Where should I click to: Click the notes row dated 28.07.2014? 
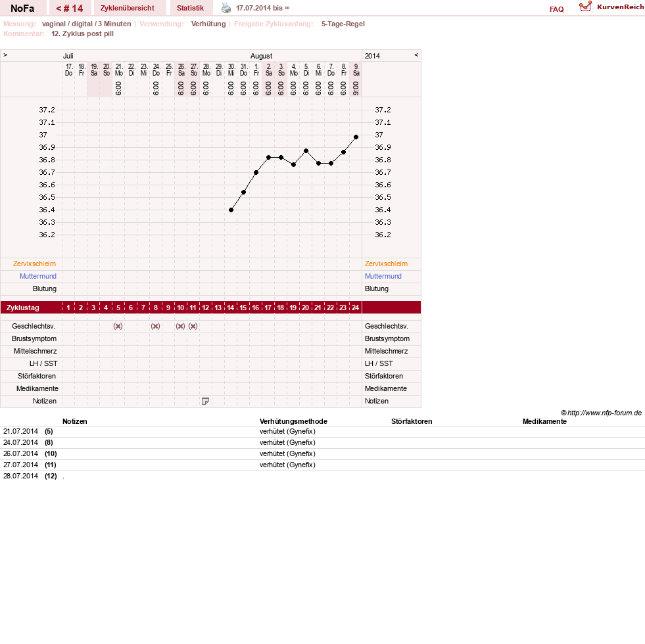click(322, 476)
